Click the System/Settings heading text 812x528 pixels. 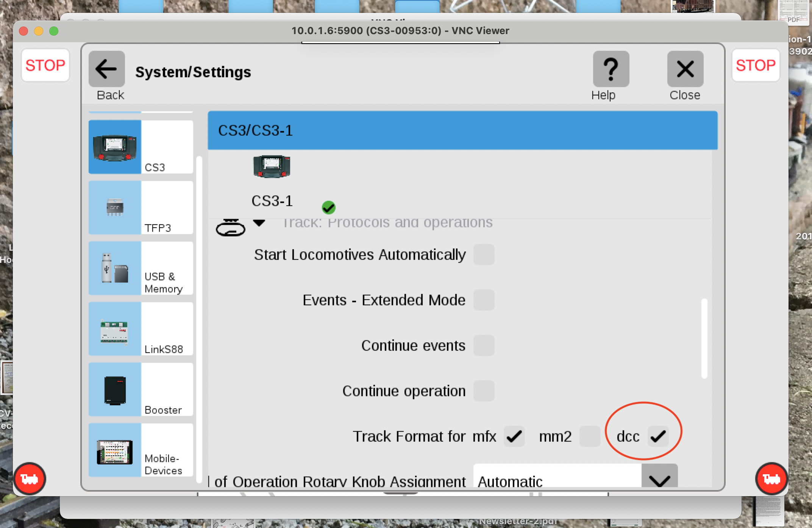tap(193, 72)
